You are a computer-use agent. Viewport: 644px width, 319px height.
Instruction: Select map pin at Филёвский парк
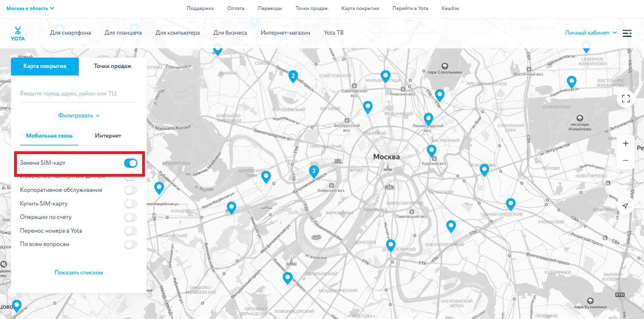(266, 177)
